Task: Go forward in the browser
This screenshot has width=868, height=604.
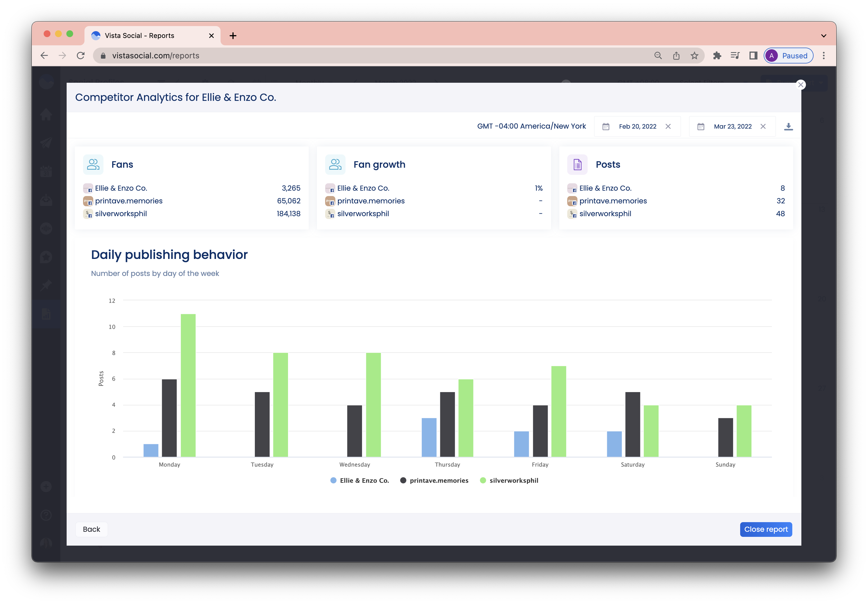Action: pyautogui.click(x=62, y=56)
